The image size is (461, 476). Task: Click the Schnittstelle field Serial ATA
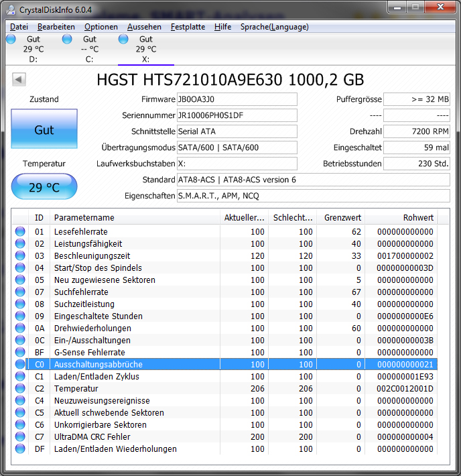click(x=237, y=131)
